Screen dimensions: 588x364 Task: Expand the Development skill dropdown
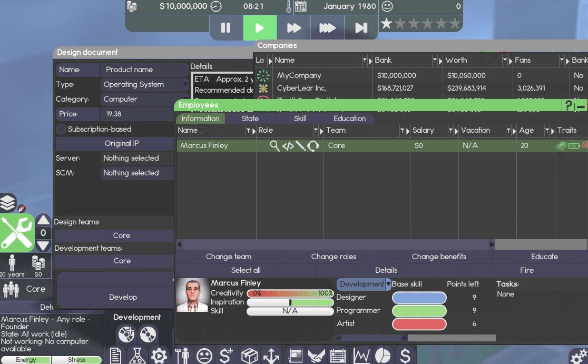click(364, 284)
